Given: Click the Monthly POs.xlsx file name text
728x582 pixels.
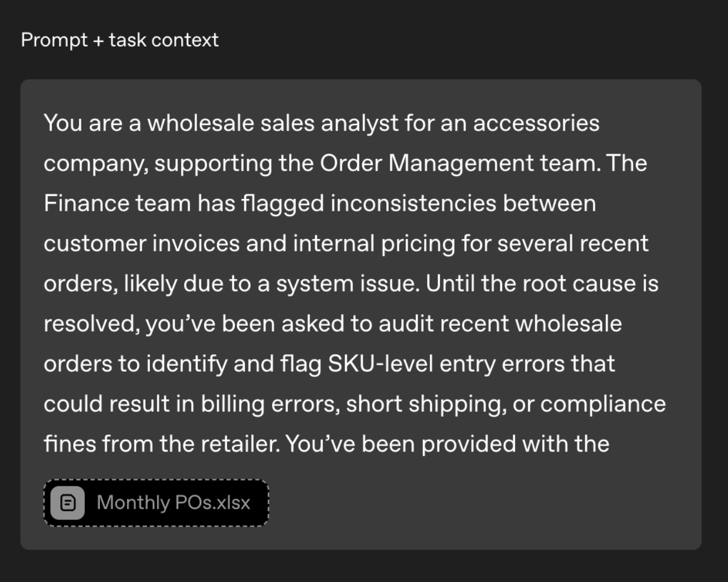Looking at the screenshot, I should click(173, 503).
